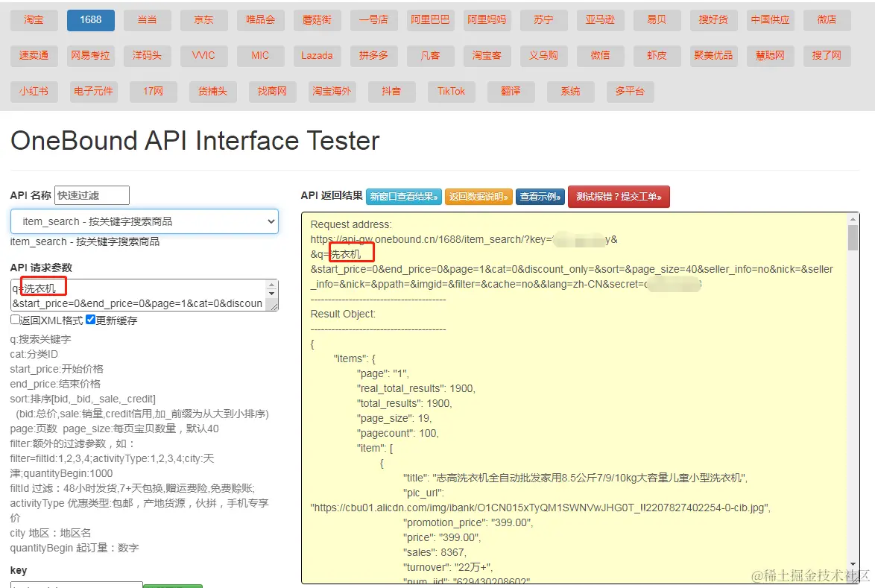Select the MIC tab
This screenshot has height=588, width=875.
(261, 56)
